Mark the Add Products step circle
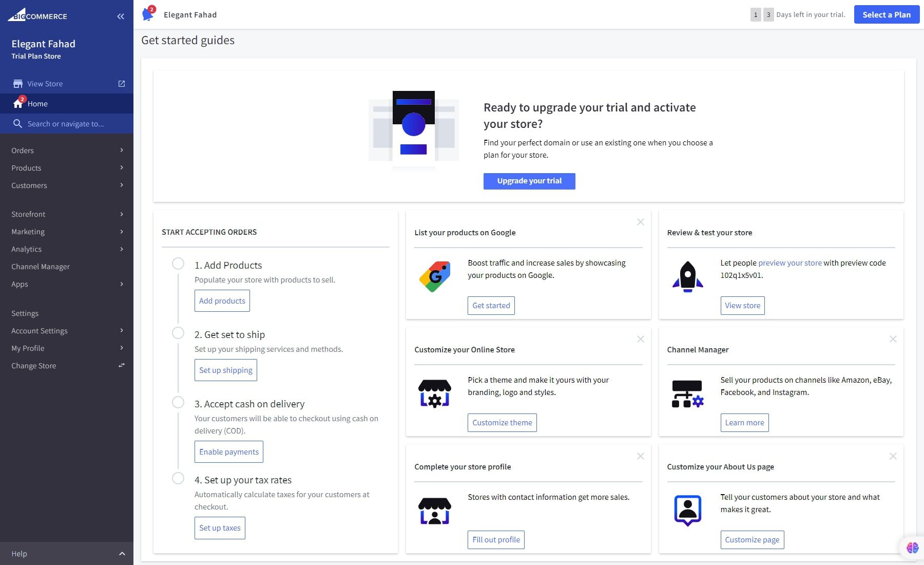The image size is (924, 565). 178,263
